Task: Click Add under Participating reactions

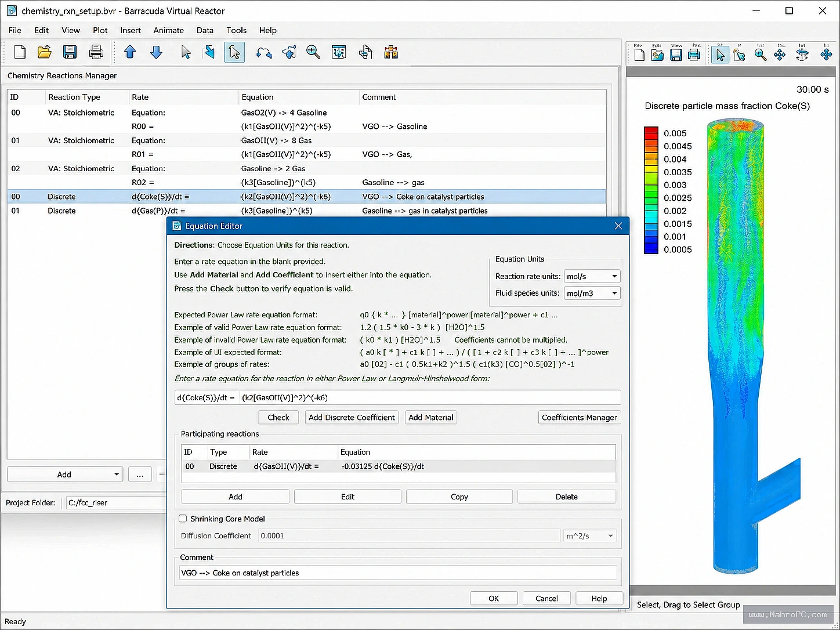Action: point(236,497)
